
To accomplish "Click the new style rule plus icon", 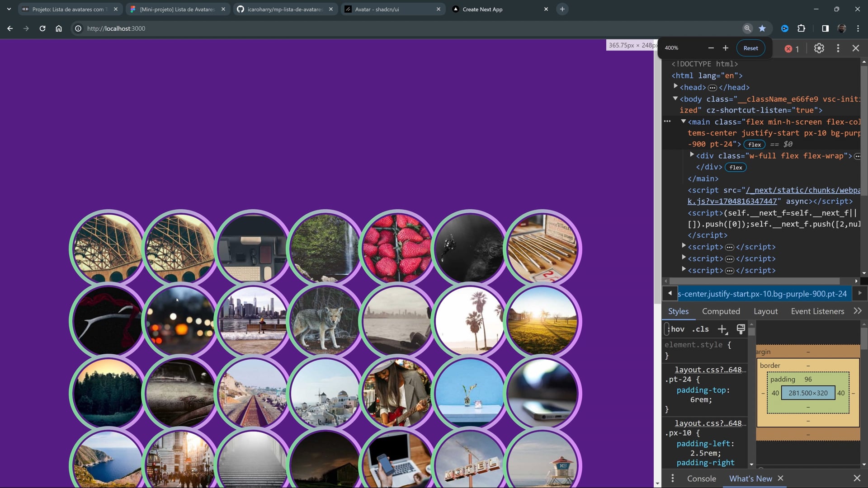I will [x=722, y=329].
